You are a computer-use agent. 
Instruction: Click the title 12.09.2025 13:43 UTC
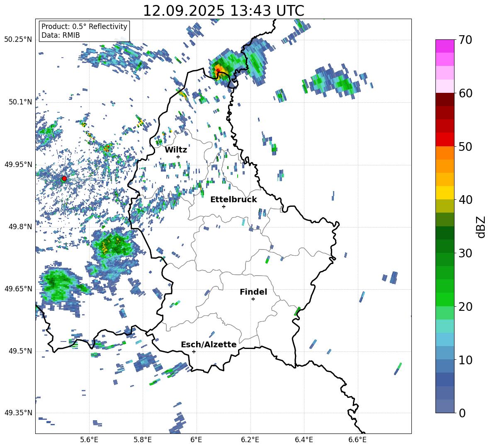point(223,11)
